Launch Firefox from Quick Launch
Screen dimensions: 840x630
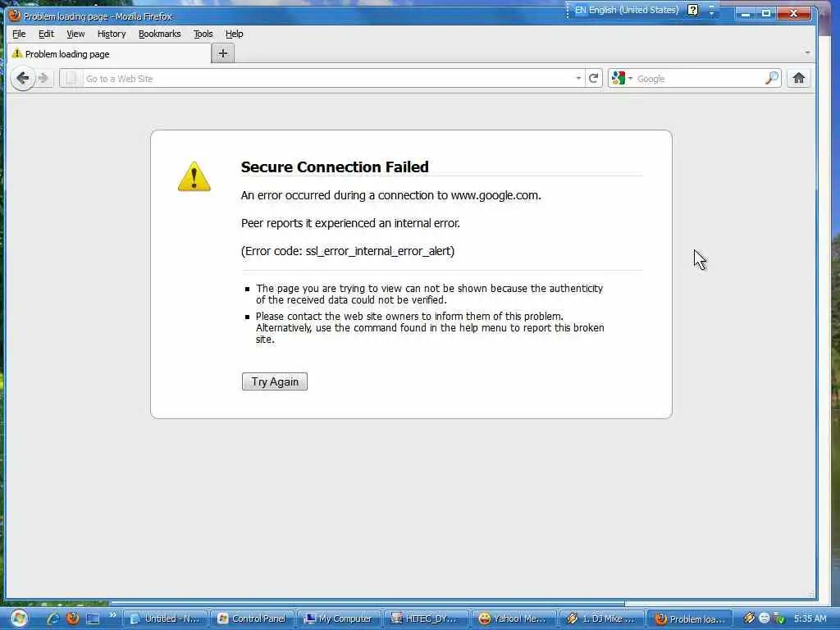pos(72,619)
